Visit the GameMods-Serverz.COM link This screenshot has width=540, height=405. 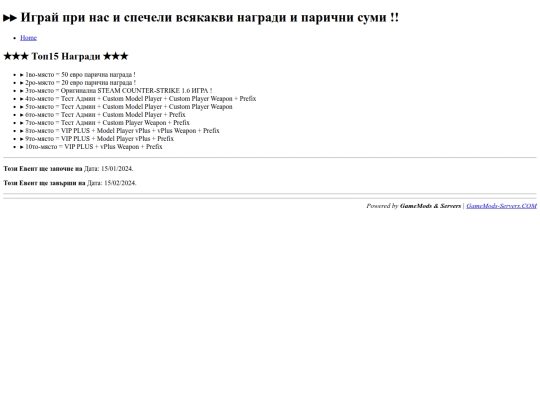501,206
